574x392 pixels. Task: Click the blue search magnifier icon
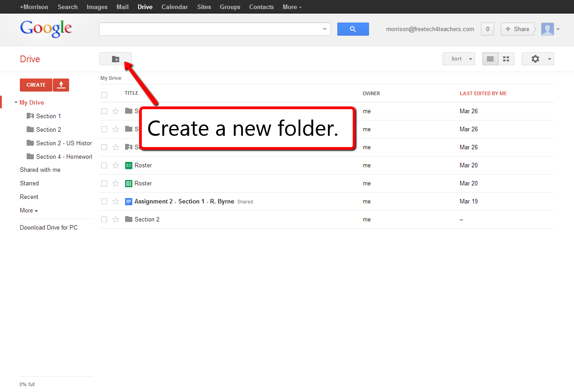(x=353, y=29)
